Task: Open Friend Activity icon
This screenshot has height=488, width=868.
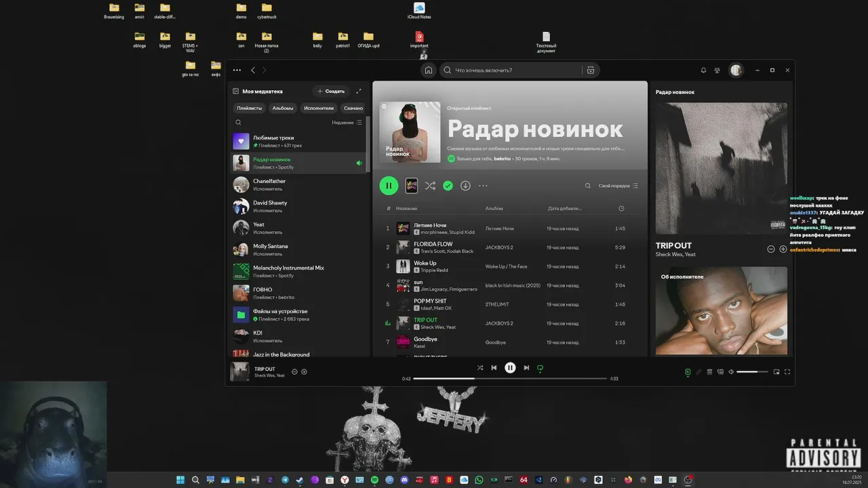Action: [x=717, y=70]
